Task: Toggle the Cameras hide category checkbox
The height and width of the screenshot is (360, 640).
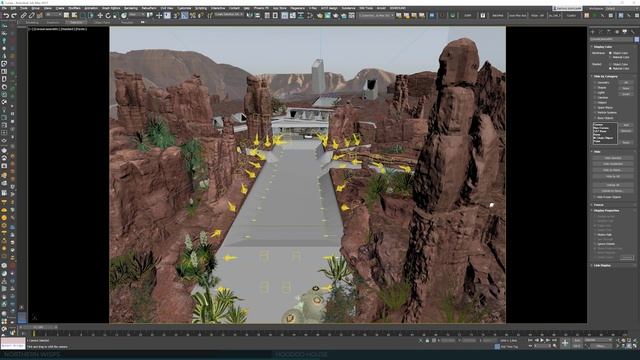Action: click(x=596, y=98)
